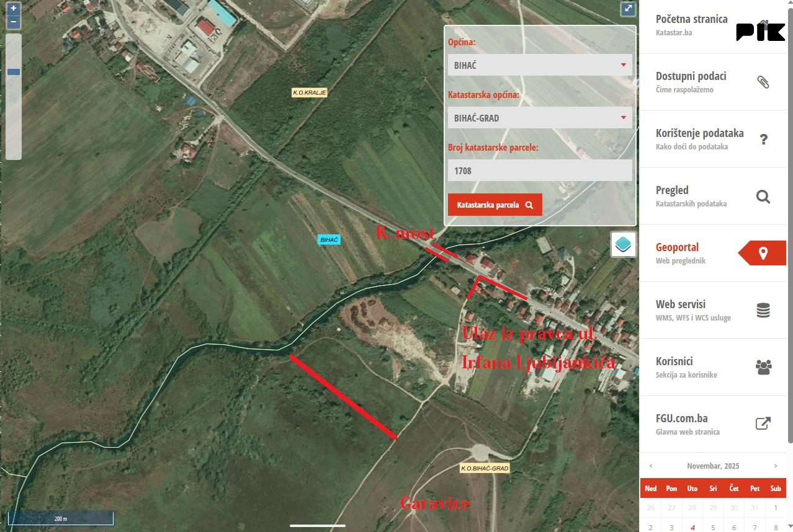Expand the Katastarska općina dropdown BIHAĆ-GRAD

pos(540,118)
